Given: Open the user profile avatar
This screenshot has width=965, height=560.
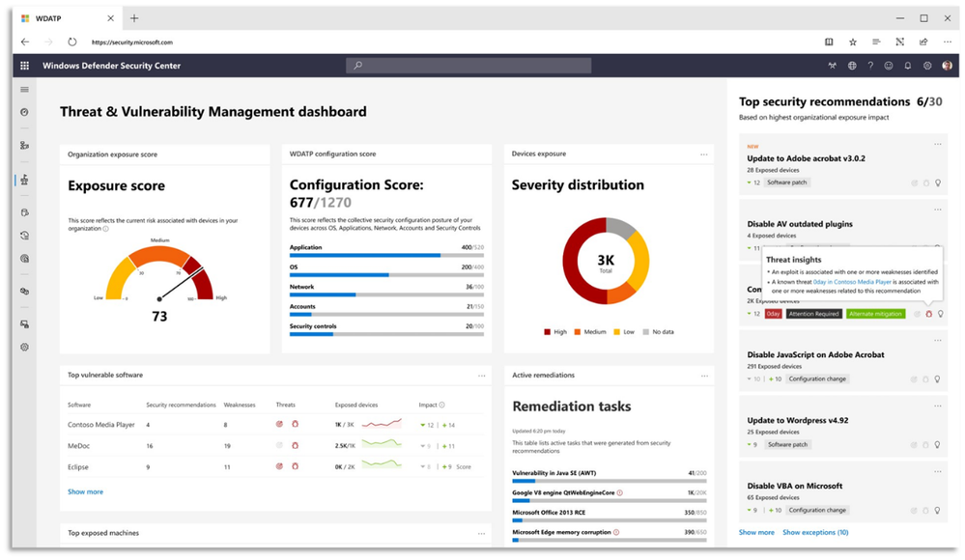Looking at the screenshot, I should pos(948,66).
